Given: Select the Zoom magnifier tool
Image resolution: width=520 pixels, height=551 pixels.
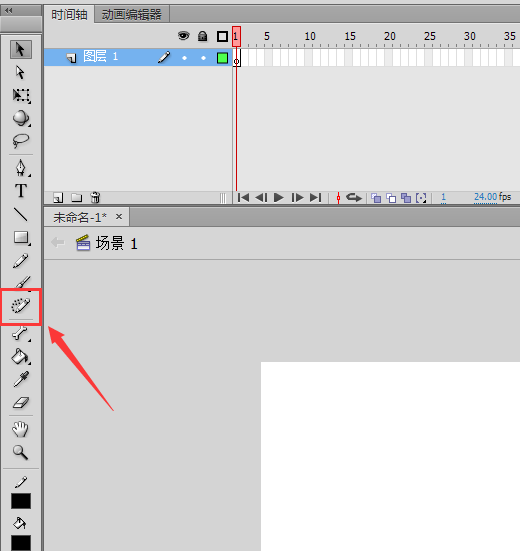Looking at the screenshot, I should click(x=20, y=453).
